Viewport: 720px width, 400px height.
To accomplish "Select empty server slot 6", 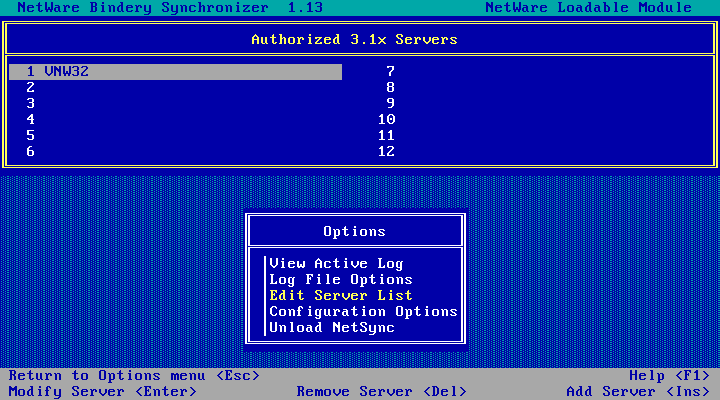I will 175,152.
